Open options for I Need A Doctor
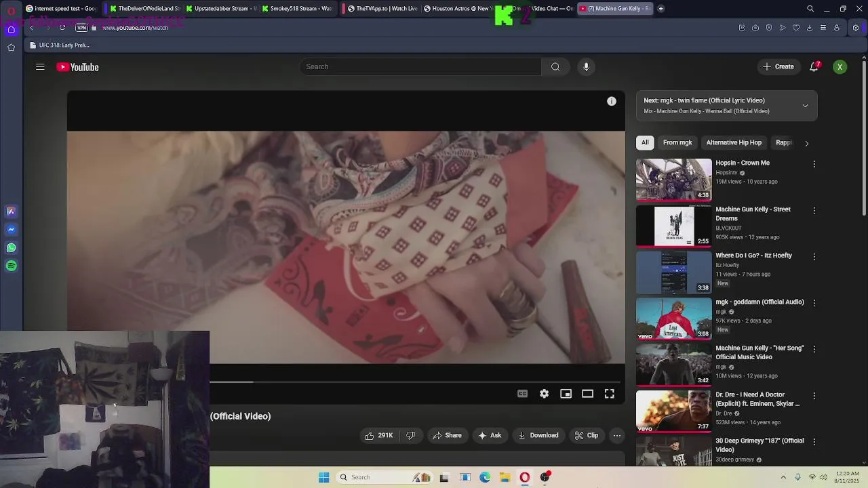Screen dimensions: 868x488 814,396
